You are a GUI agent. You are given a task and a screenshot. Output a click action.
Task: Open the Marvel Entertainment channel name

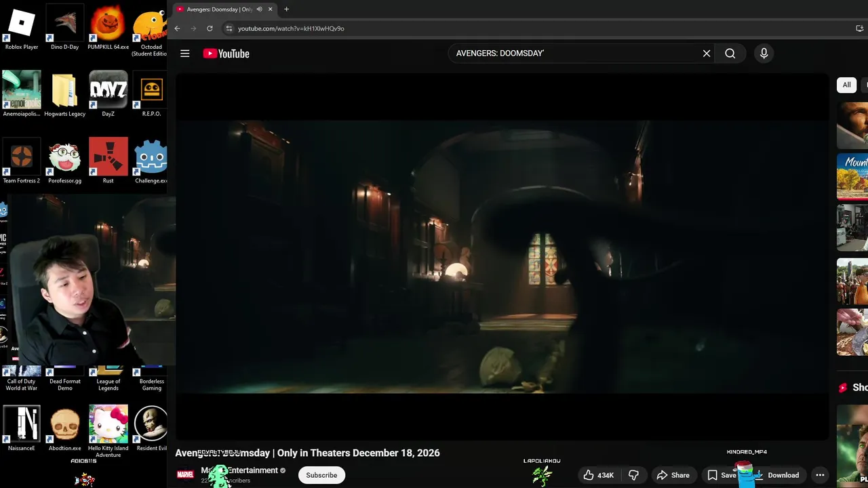click(x=239, y=470)
